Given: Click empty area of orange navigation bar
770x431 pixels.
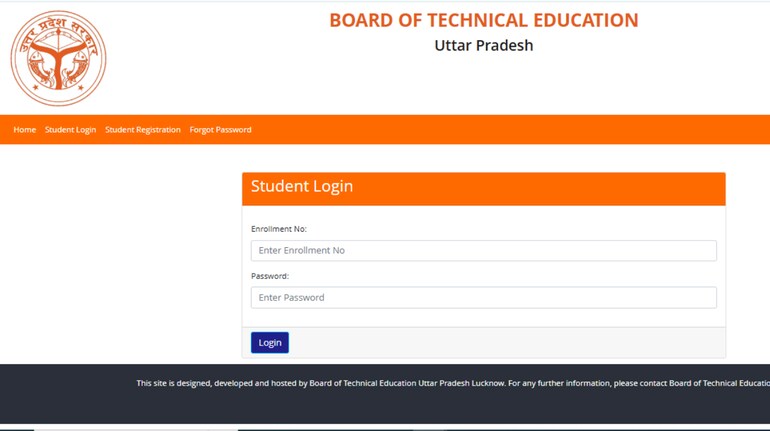Looking at the screenshot, I should tap(500, 130).
